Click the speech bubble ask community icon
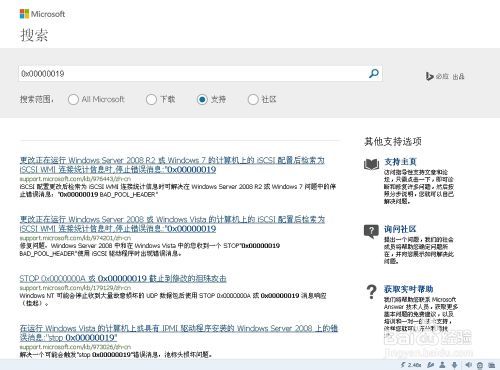Image resolution: width=500 pixels, height=370 pixels. 371,231
